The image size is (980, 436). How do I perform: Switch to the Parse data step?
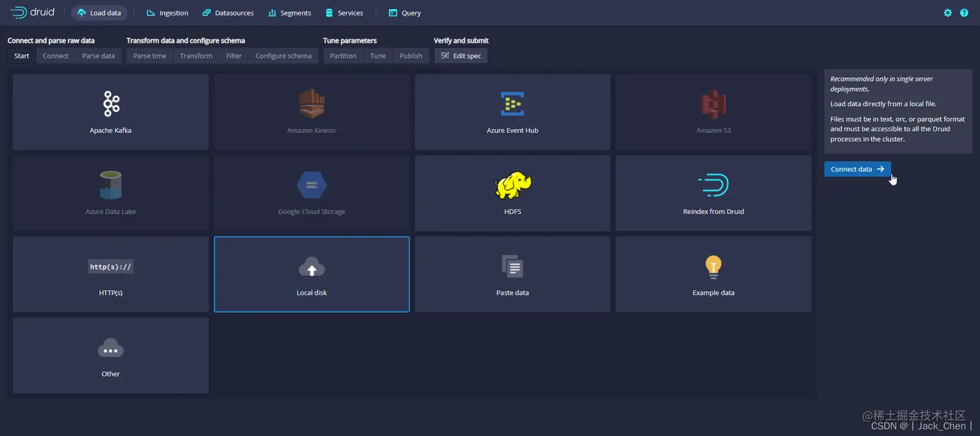tap(99, 56)
